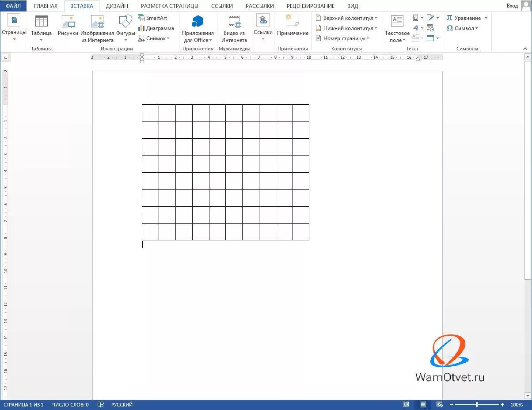Switch to the ГЛАВНАЯ tab
Image resolution: width=532 pixels, height=410 pixels.
click(46, 6)
